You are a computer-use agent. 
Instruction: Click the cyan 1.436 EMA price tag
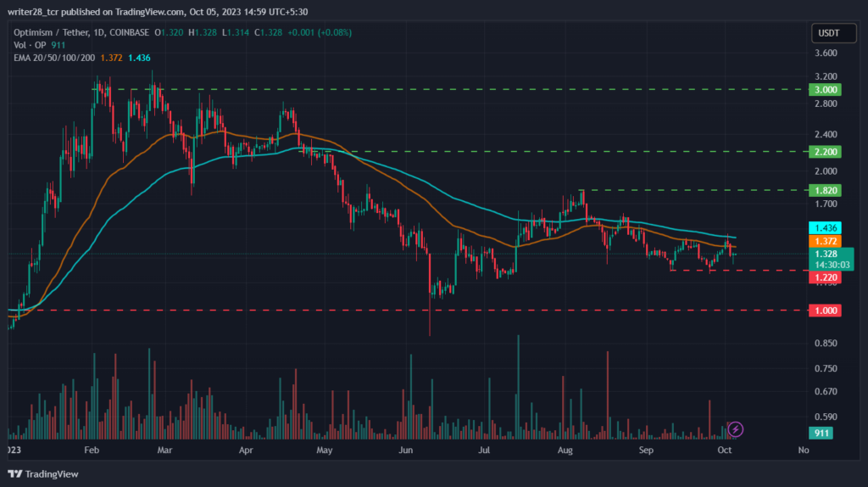click(825, 227)
